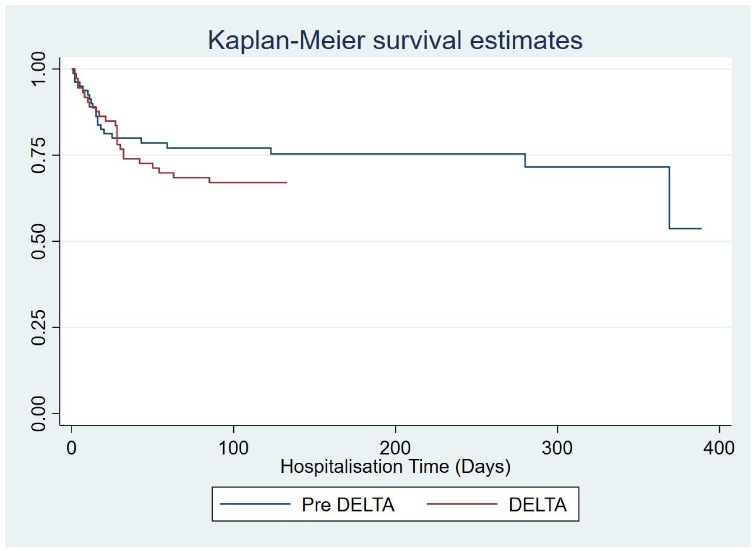
Task: Click the blue curve's vertical step near day 280
Action: pos(525,160)
